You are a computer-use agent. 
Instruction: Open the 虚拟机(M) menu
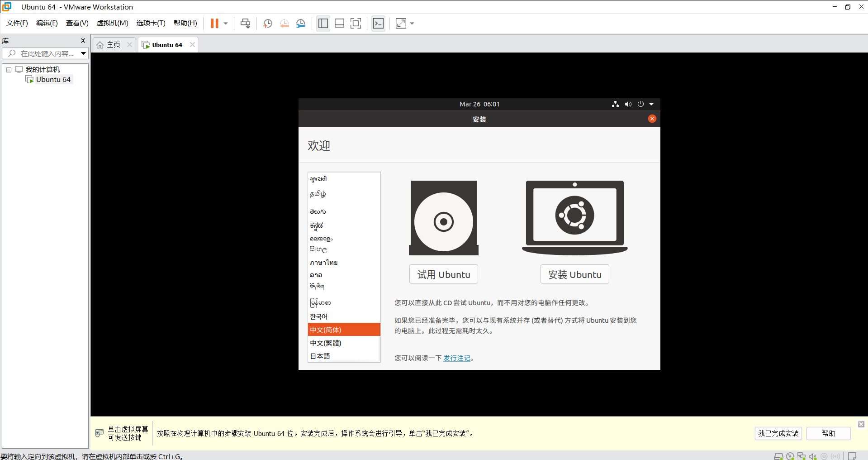112,23
